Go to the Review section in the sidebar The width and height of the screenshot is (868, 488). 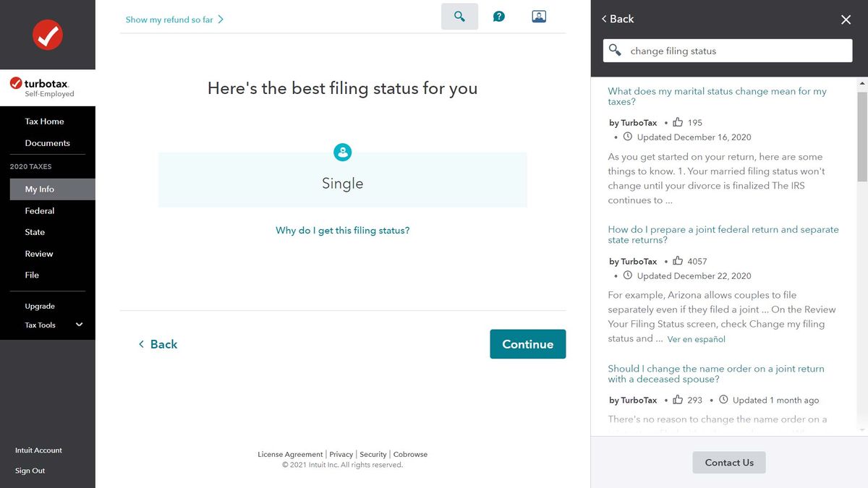click(x=40, y=254)
